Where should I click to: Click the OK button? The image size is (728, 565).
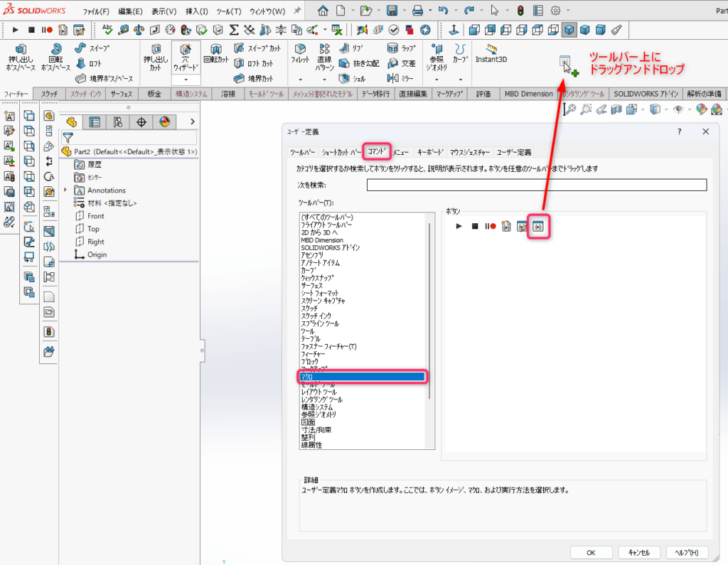click(x=590, y=552)
